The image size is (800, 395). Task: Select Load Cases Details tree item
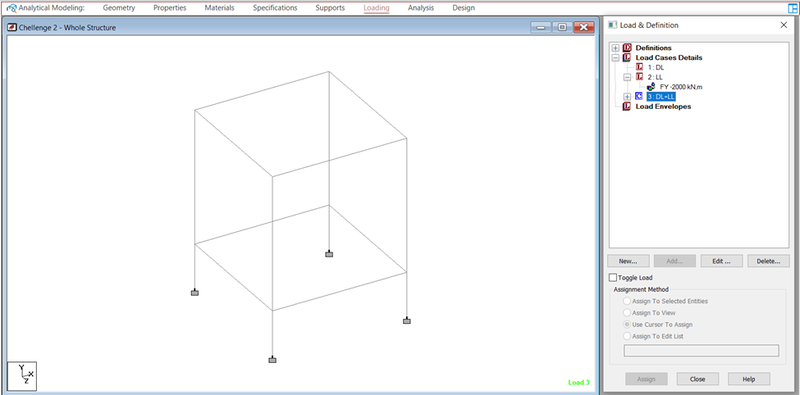[669, 58]
